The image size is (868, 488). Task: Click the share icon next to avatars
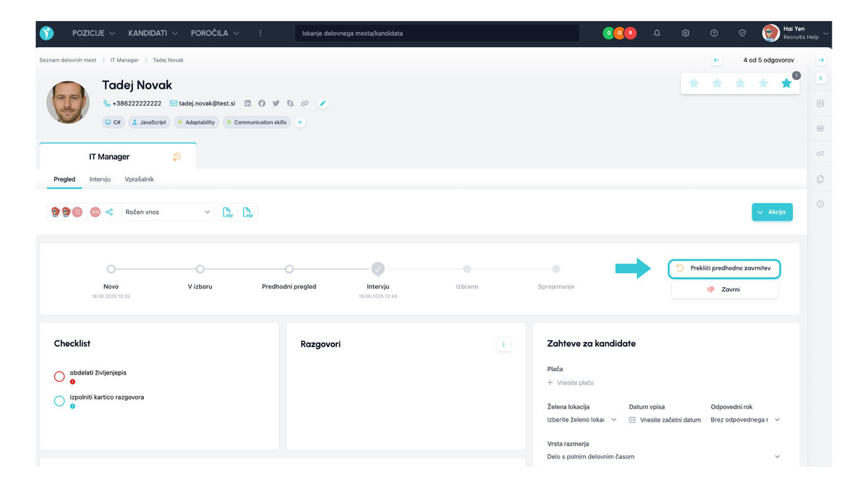pyautogui.click(x=109, y=212)
